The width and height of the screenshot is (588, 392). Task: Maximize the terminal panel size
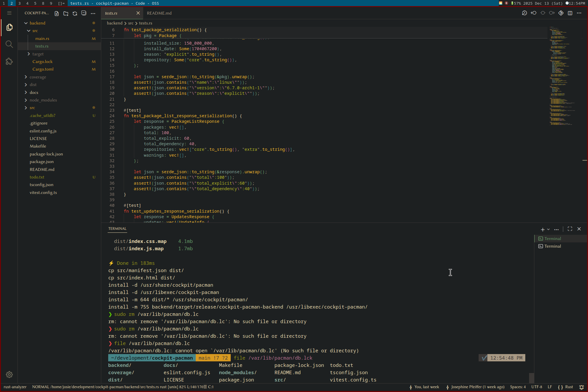(x=570, y=229)
